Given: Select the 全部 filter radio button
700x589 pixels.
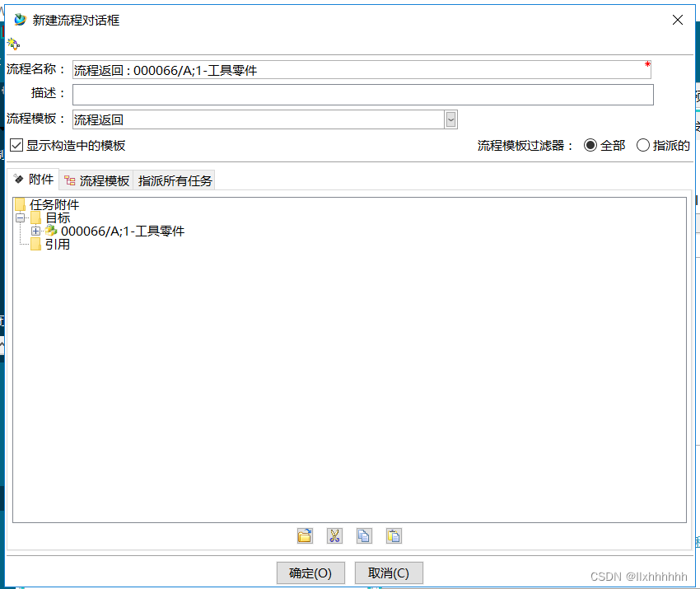Looking at the screenshot, I should 590,145.
